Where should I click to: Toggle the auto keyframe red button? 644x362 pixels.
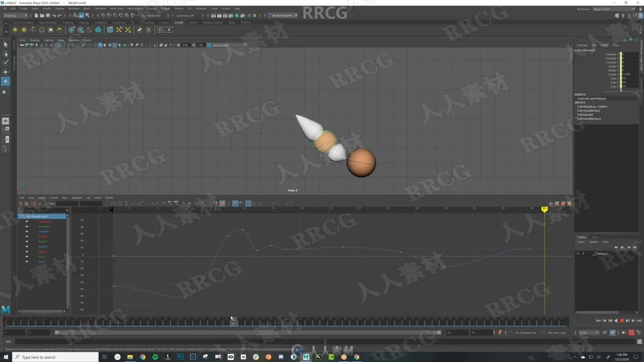631,333
